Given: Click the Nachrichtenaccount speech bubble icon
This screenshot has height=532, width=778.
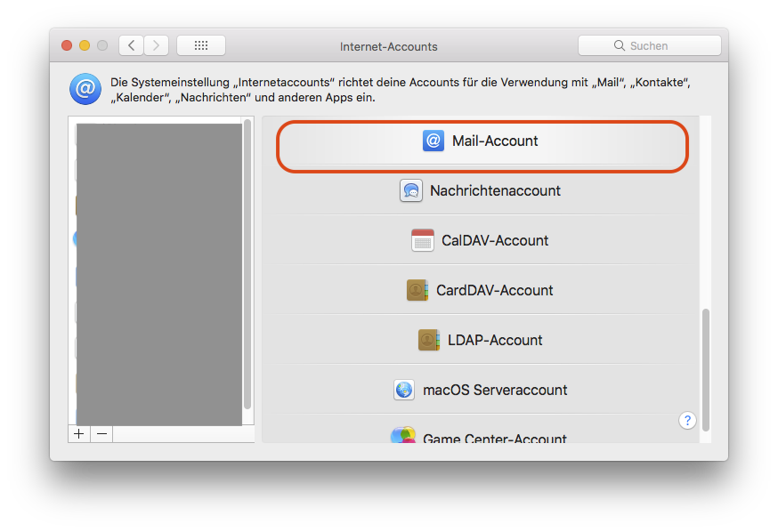Looking at the screenshot, I should 410,190.
